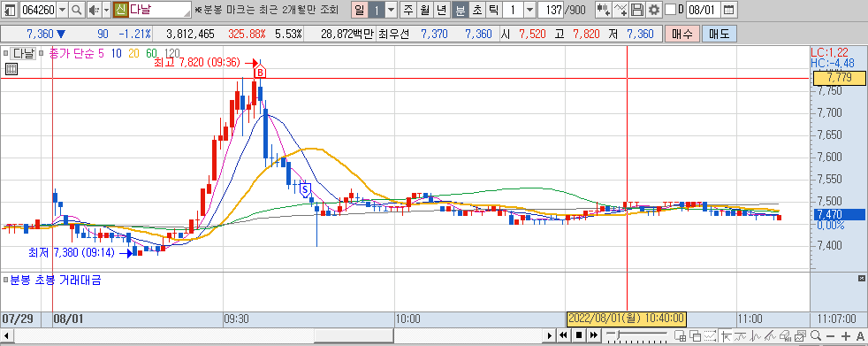This screenshot has height=346, width=868.
Task: Expand the daily interval dropdown next to 일 1
Action: click(x=391, y=10)
